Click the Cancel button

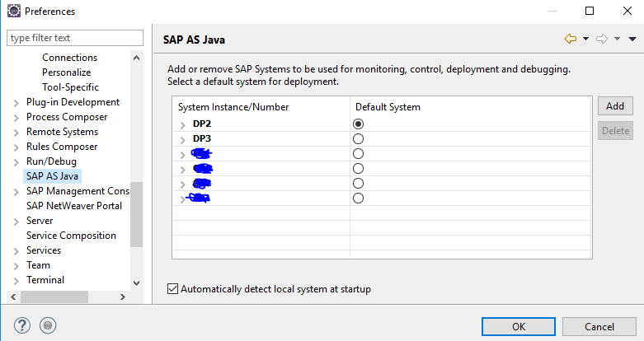coord(599,327)
